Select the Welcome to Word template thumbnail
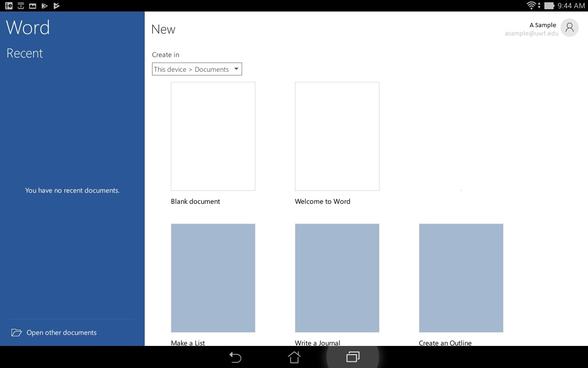The width and height of the screenshot is (588, 368). [x=337, y=136]
